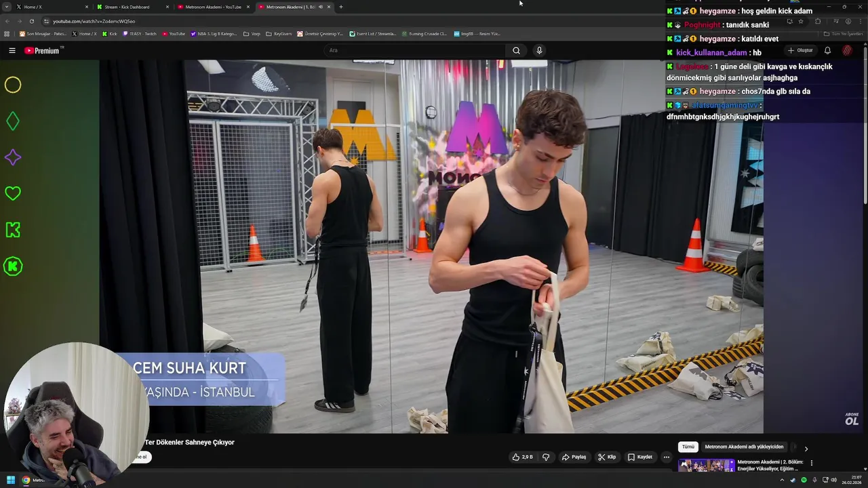The height and width of the screenshot is (488, 868).
Task: Like the video (2,9 B)
Action: click(523, 457)
